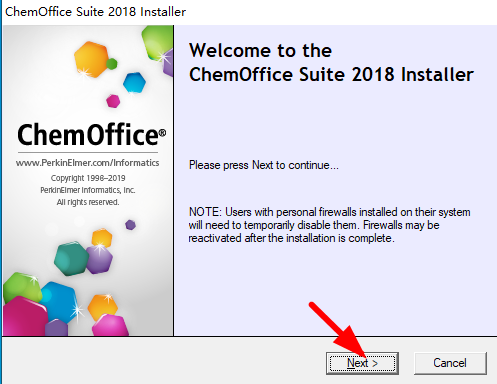Click the 'Welcome to the ChemOffice Suite' heading
The height and width of the screenshot is (384, 497).
pos(331,62)
